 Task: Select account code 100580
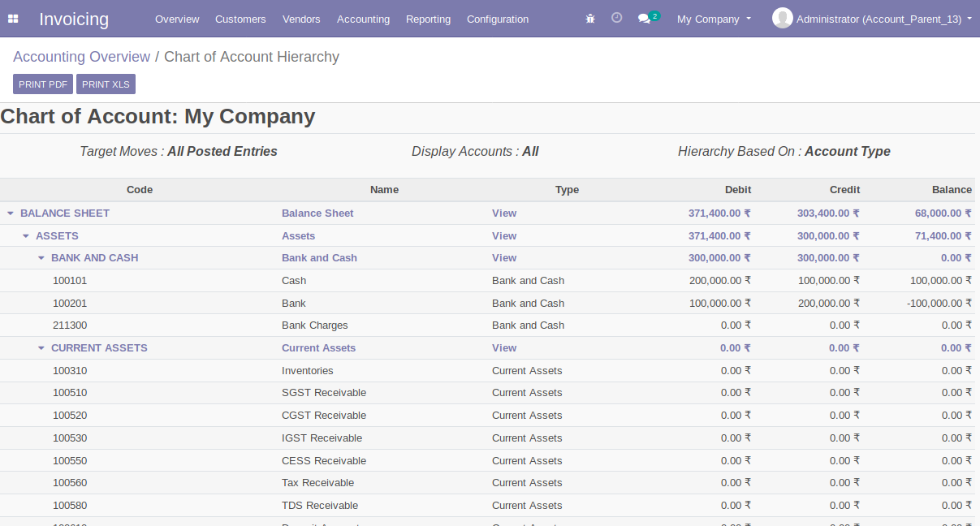coord(70,506)
